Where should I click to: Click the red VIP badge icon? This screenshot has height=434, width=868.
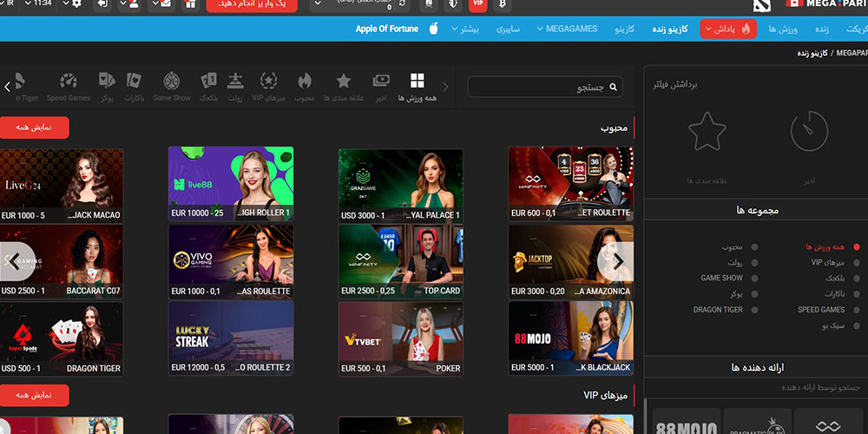click(x=477, y=4)
